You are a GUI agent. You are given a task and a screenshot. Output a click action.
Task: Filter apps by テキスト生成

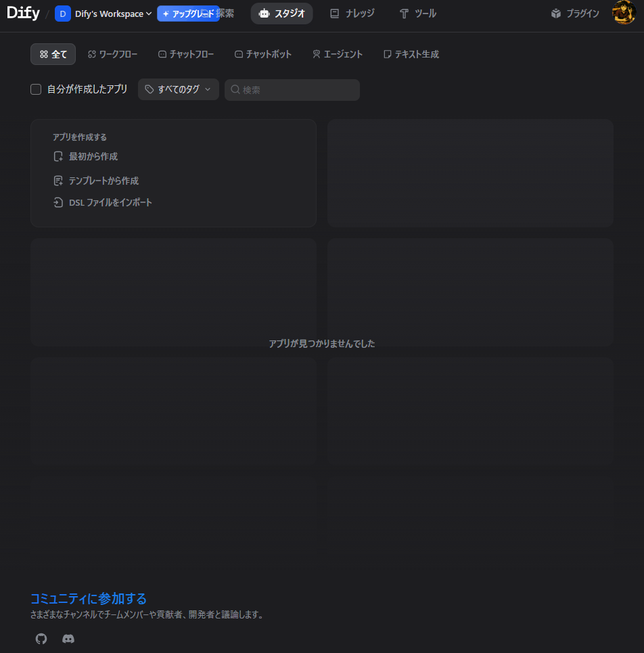coord(411,54)
